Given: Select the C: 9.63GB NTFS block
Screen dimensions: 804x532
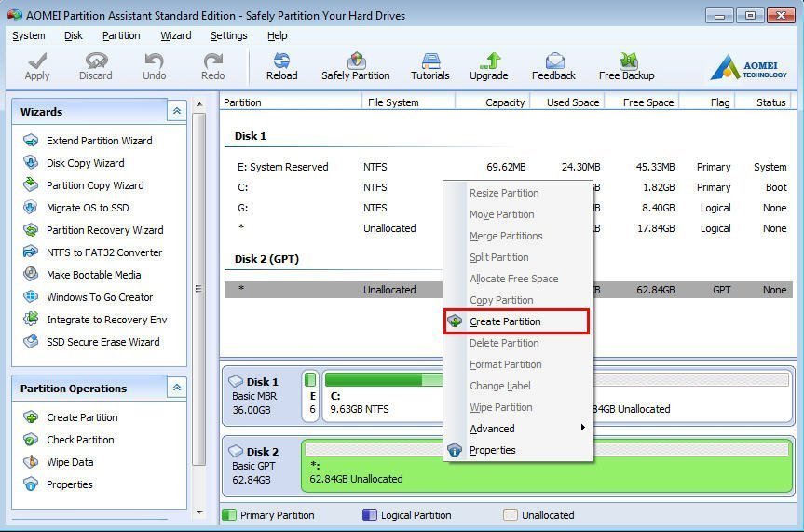Looking at the screenshot, I should click(x=383, y=397).
